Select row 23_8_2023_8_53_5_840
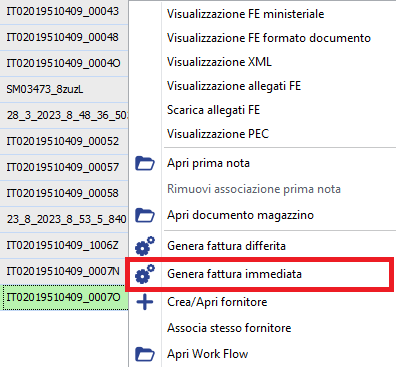This screenshot has width=396, height=367. tap(64, 219)
